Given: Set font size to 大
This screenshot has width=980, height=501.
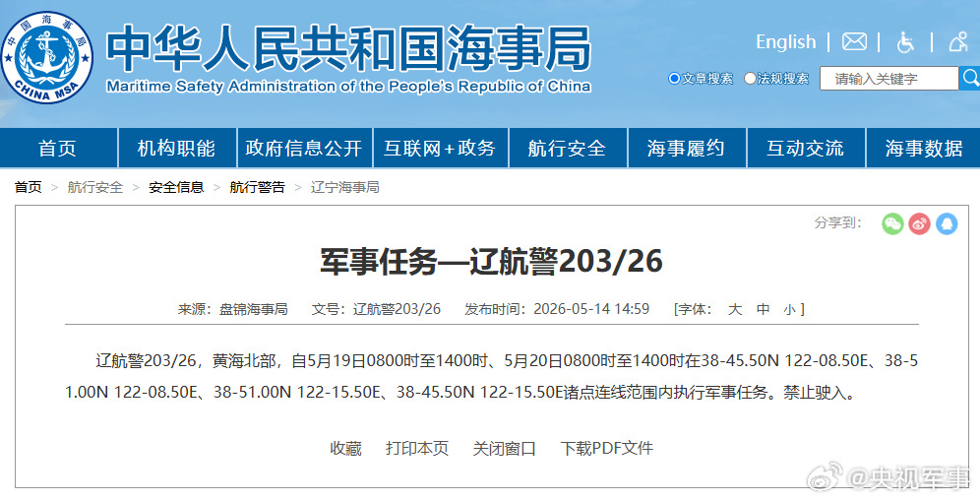Looking at the screenshot, I should [735, 309].
